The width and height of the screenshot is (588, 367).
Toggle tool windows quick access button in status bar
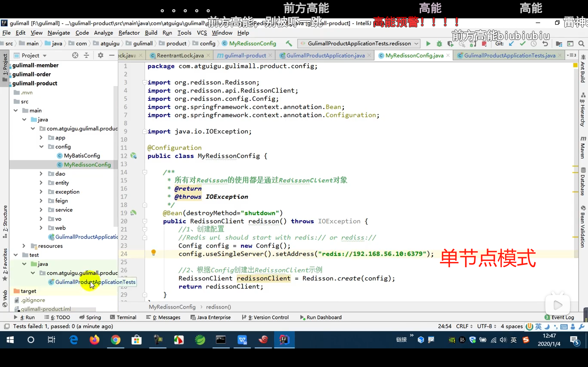(x=7, y=326)
